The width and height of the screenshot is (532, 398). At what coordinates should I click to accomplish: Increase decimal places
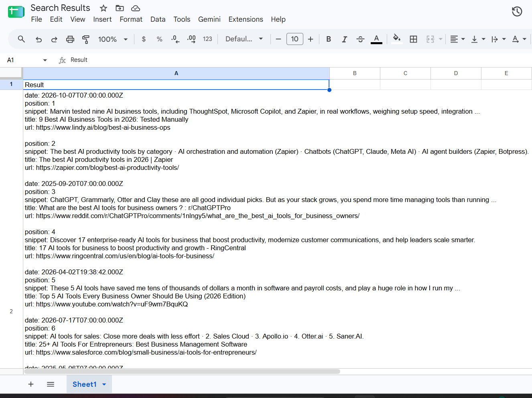[x=191, y=39]
